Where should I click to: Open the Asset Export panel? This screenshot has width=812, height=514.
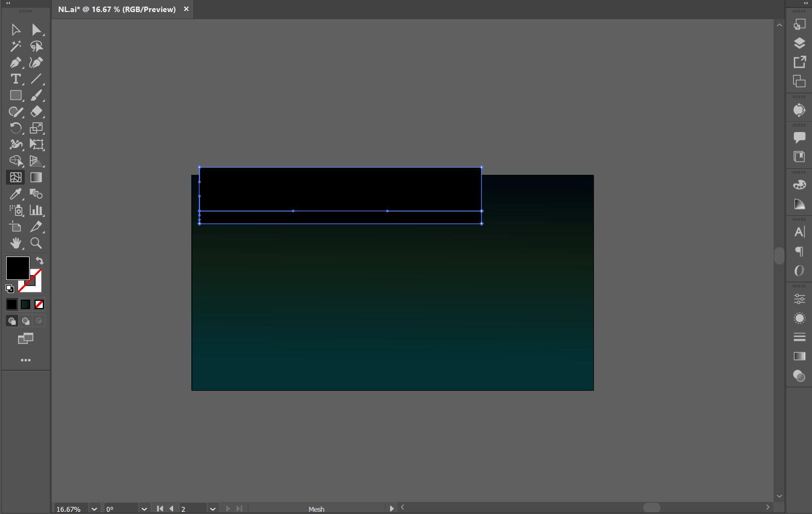[x=799, y=62]
